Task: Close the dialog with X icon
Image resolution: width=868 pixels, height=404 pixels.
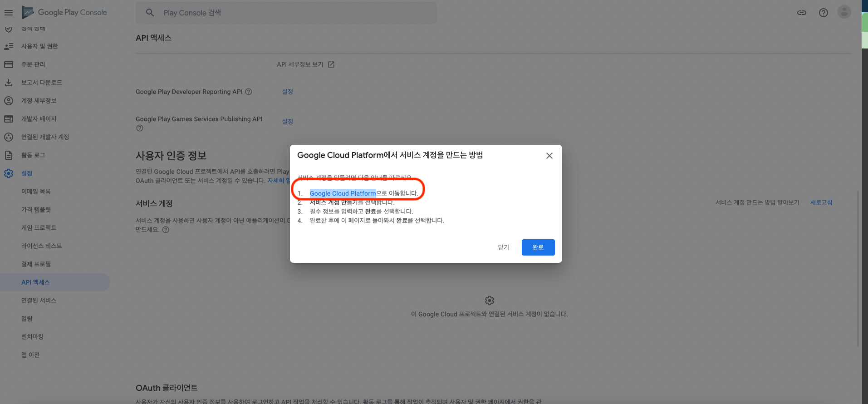Action: pos(549,156)
